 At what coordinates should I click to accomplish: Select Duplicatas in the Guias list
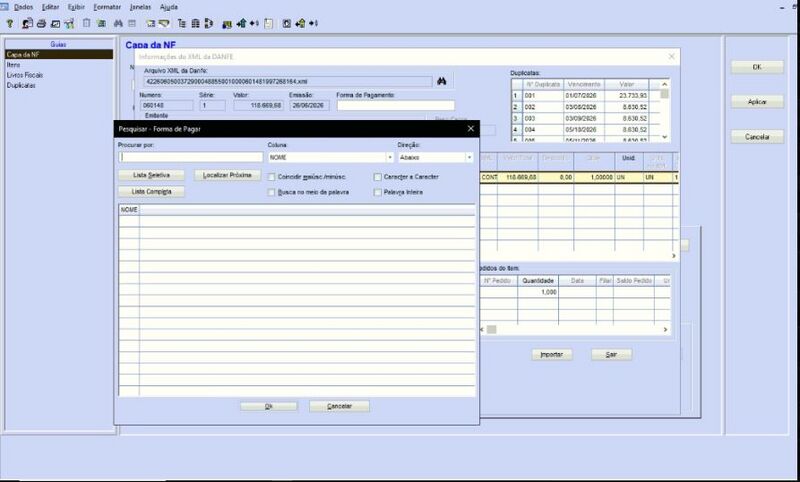pos(21,86)
